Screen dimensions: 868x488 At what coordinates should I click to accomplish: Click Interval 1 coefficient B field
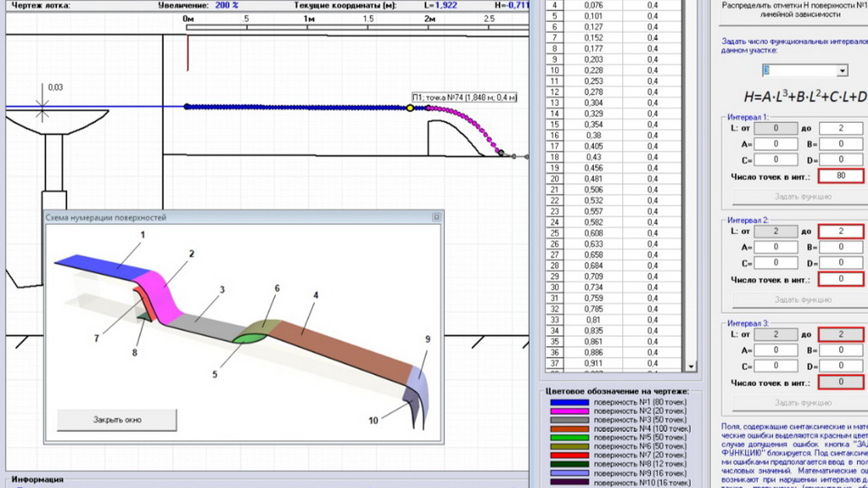coord(840,144)
